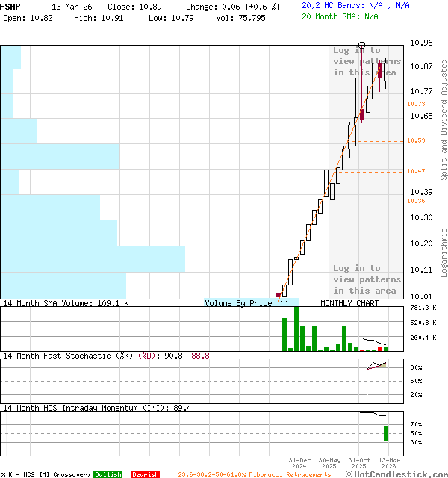This screenshot has height=478, width=448.
Task: Click the upper 'Log in to view patterns' notice
Action: 367,61
